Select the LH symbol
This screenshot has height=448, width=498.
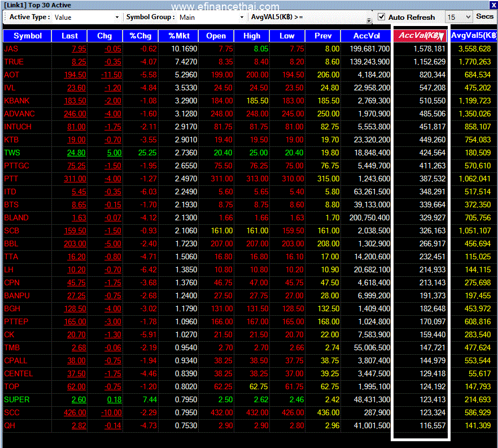point(9,269)
